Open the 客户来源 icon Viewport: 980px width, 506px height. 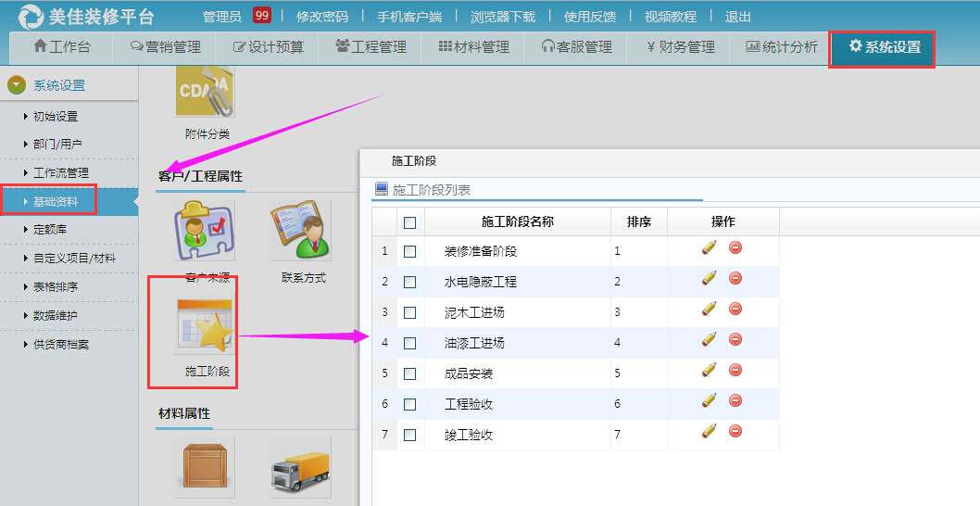coord(205,231)
